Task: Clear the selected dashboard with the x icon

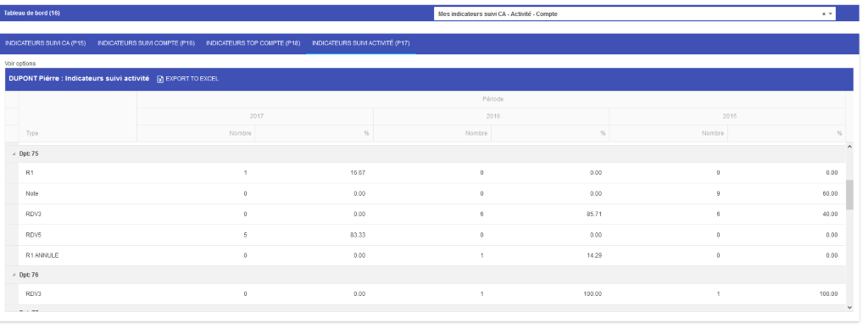Action: (823, 14)
